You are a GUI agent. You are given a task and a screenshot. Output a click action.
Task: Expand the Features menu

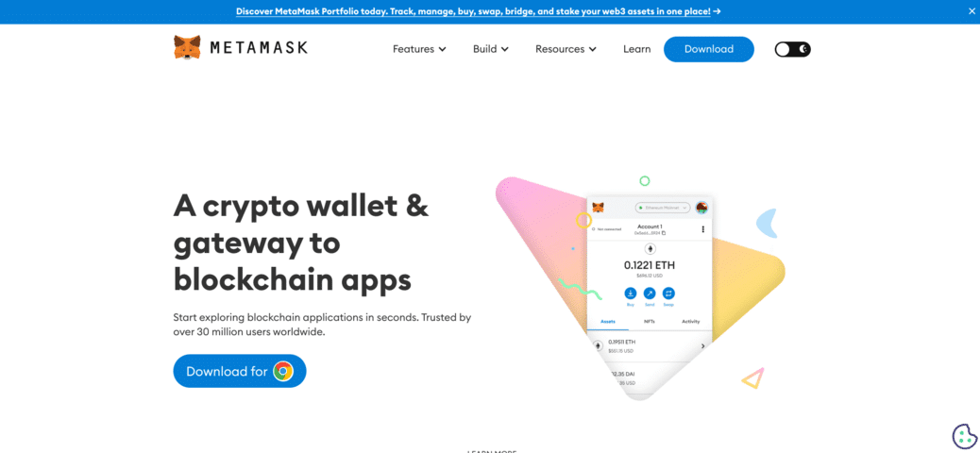click(x=419, y=49)
